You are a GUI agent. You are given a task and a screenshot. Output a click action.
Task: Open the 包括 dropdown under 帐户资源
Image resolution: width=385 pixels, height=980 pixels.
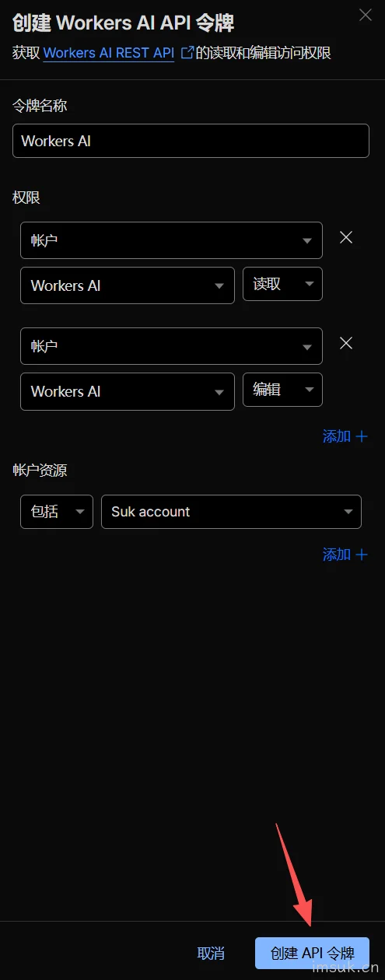(x=57, y=512)
